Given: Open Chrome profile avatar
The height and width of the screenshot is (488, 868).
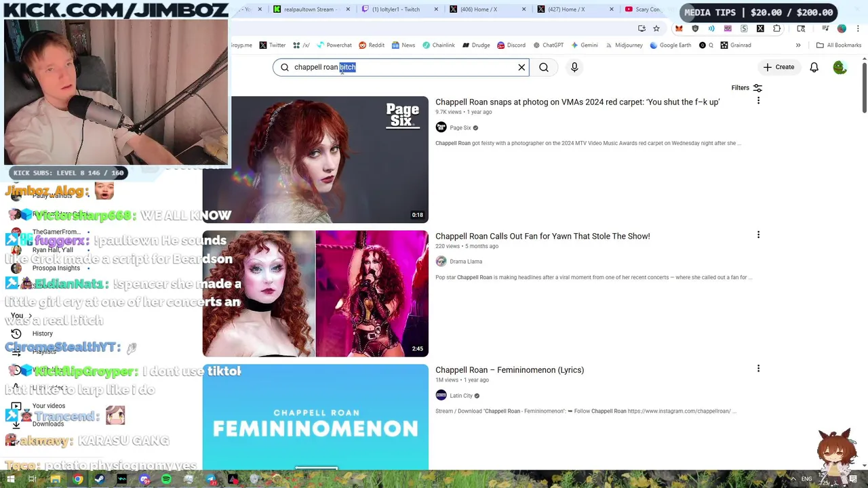Looking at the screenshot, I should pyautogui.click(x=842, y=28).
